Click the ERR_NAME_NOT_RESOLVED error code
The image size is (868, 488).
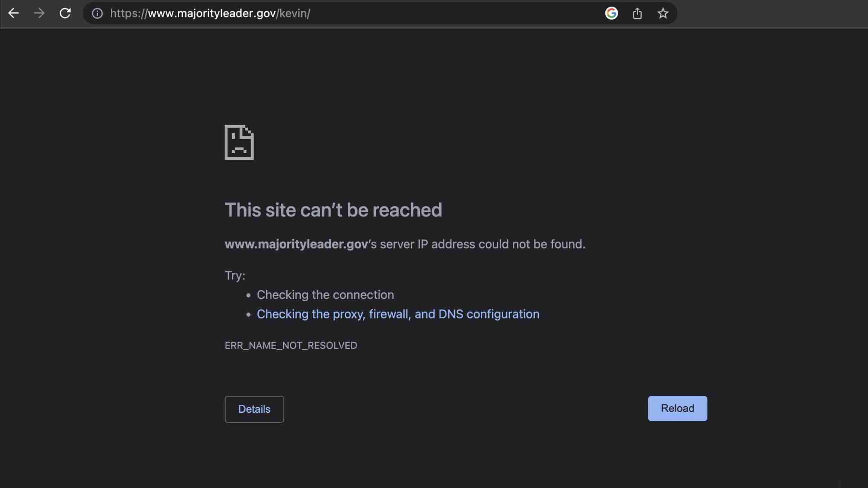[x=290, y=345]
